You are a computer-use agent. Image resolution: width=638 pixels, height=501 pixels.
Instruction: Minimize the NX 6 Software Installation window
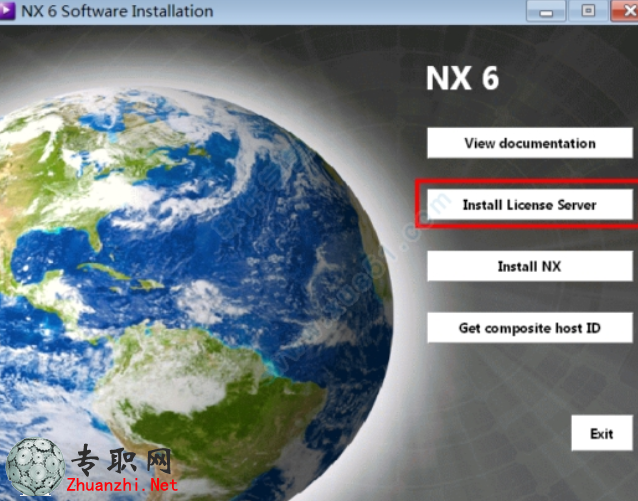pos(546,11)
